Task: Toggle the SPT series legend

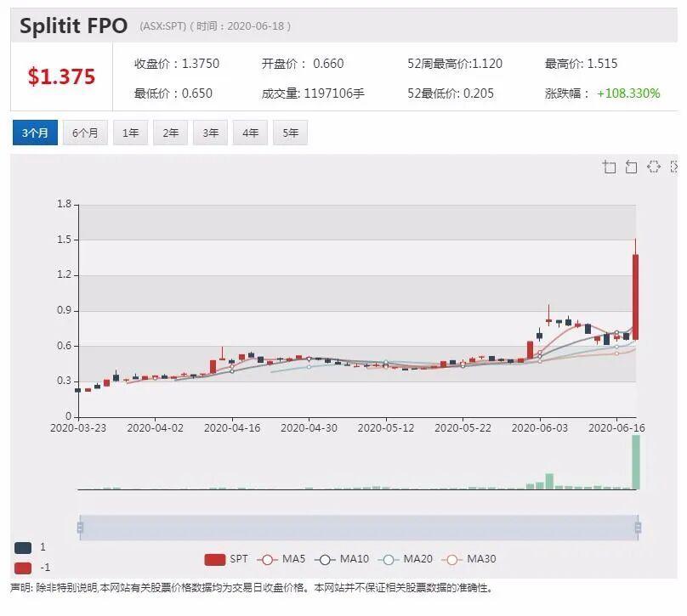Action: pyautogui.click(x=226, y=559)
